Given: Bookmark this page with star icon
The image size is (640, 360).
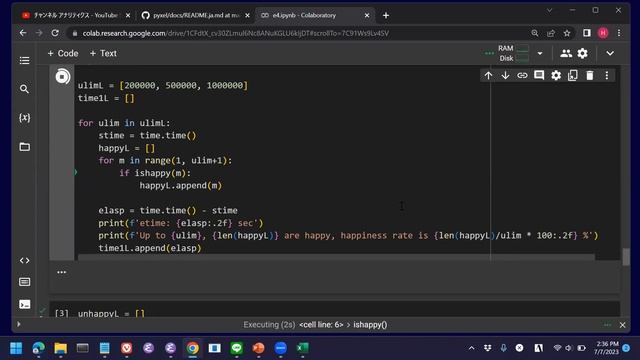Looking at the screenshot, I should pyautogui.click(x=567, y=33).
